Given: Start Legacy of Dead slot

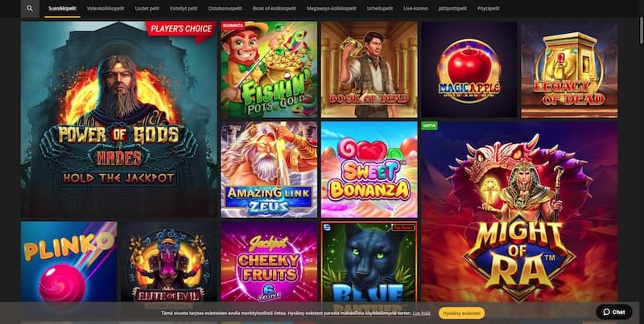Looking at the screenshot, I should coord(569,70).
